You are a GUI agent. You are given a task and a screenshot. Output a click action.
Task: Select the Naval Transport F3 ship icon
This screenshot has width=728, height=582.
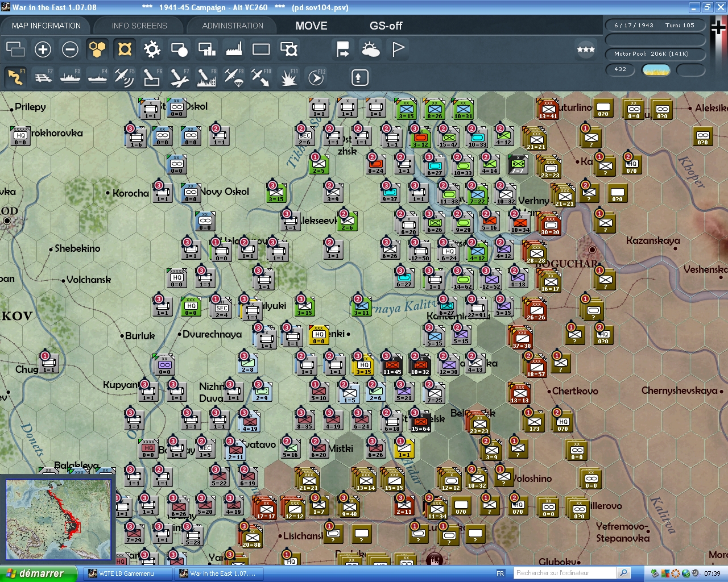point(71,77)
